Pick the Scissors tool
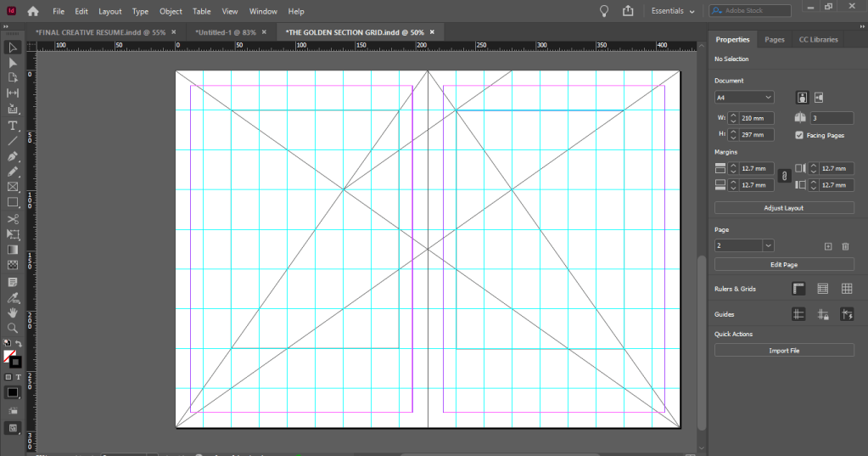The width and height of the screenshot is (868, 456). pos(13,219)
